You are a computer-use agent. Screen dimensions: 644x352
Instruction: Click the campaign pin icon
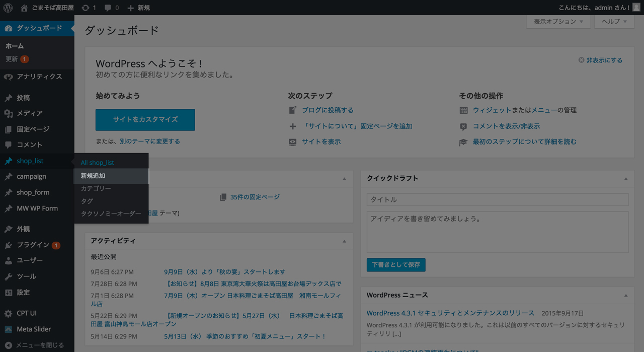coord(8,177)
